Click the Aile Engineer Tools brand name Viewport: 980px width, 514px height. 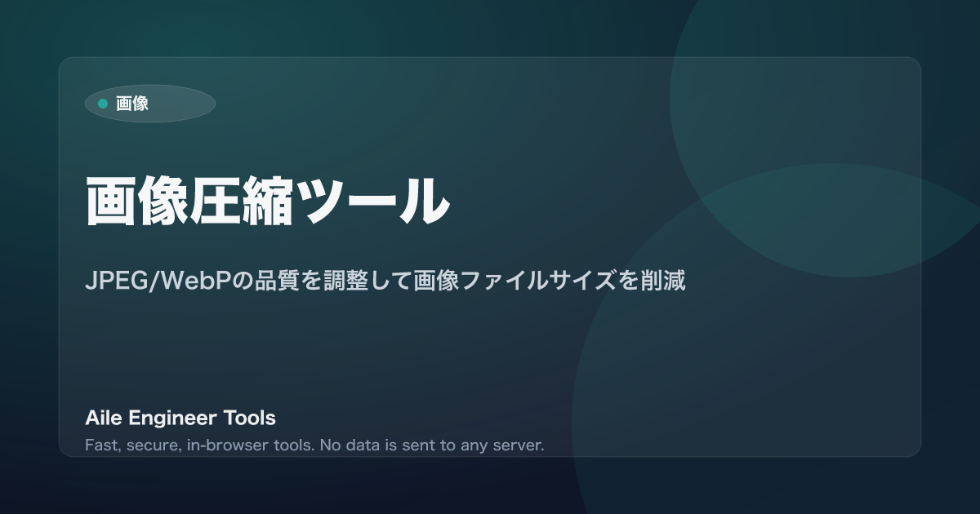coord(180,419)
